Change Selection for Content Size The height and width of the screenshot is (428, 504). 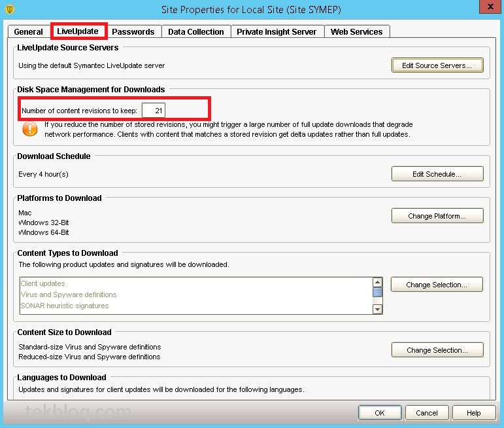[x=437, y=350]
